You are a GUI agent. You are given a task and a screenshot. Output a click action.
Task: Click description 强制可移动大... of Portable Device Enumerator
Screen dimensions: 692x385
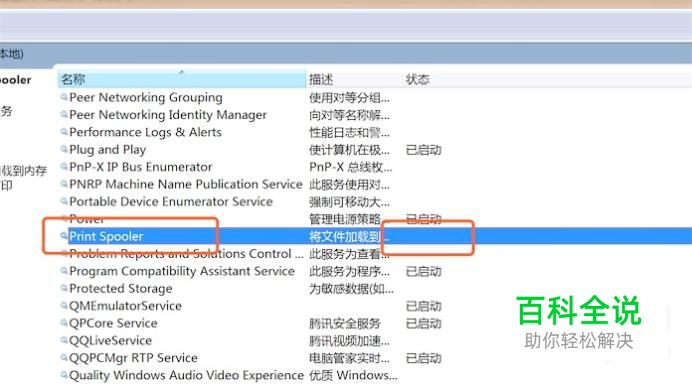tap(349, 202)
